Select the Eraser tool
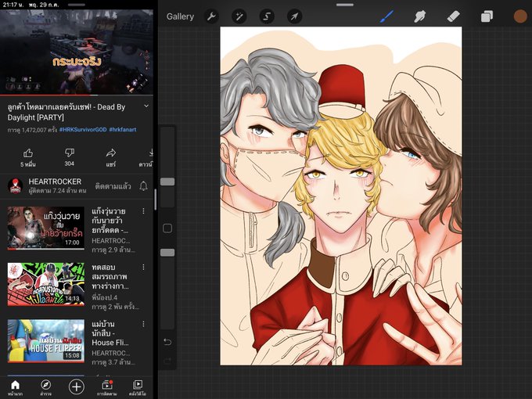This screenshot has height=399, width=532. [453, 16]
